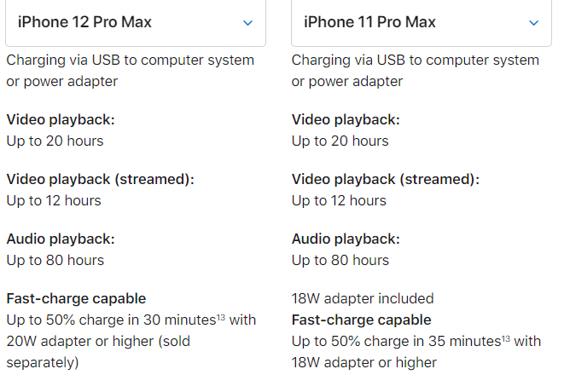Screen dimensions: 564x392
Task: Click "Fast-charge capable" heading under iPhone 11 Pro Max
Action: click(x=361, y=320)
